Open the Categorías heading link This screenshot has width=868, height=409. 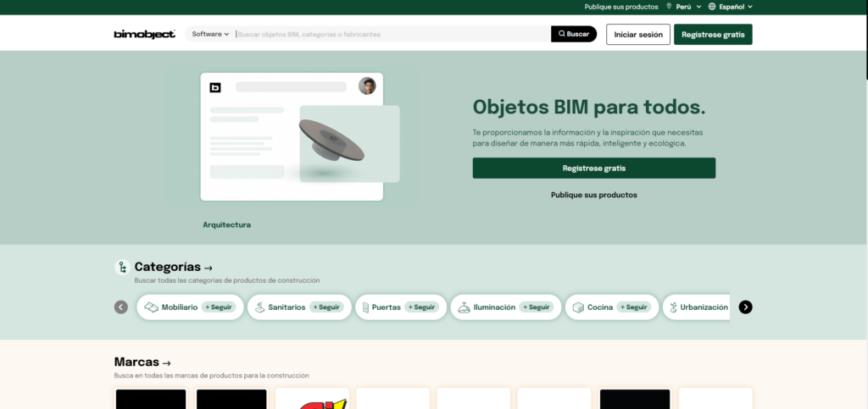click(x=173, y=267)
